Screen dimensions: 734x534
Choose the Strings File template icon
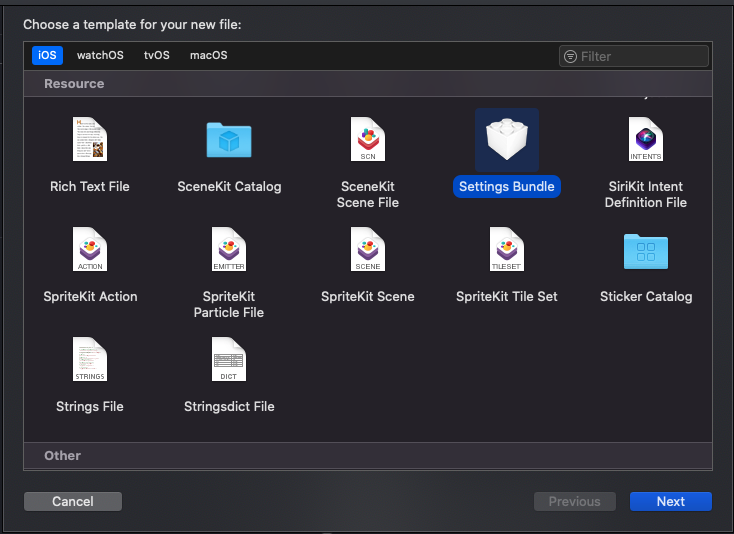(x=90, y=359)
